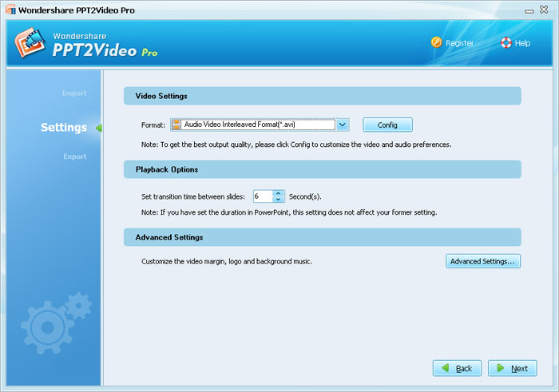Increase transition time with up arrow
The height and width of the screenshot is (392, 559).
pyautogui.click(x=279, y=193)
